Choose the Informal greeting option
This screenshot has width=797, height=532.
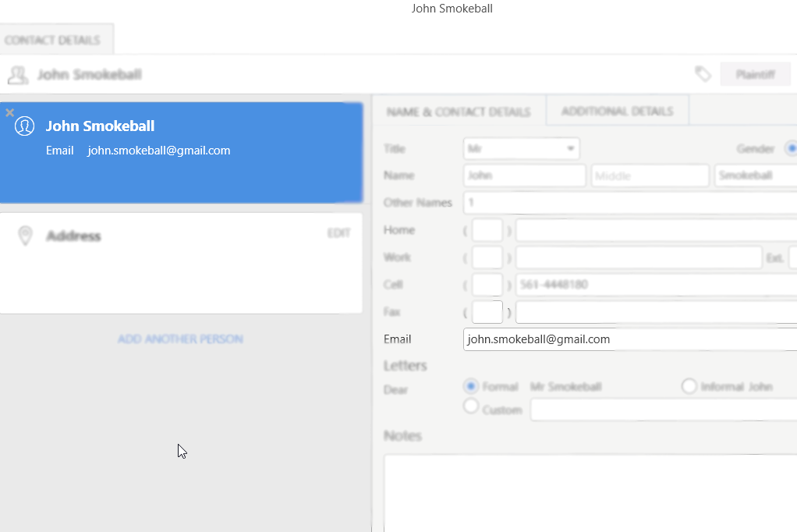[x=689, y=386]
